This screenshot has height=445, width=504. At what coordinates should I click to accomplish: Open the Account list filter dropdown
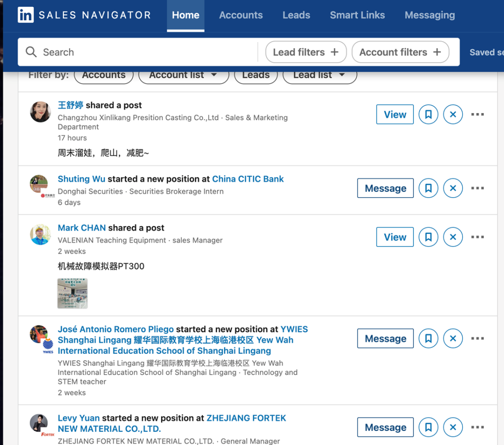[x=183, y=75]
